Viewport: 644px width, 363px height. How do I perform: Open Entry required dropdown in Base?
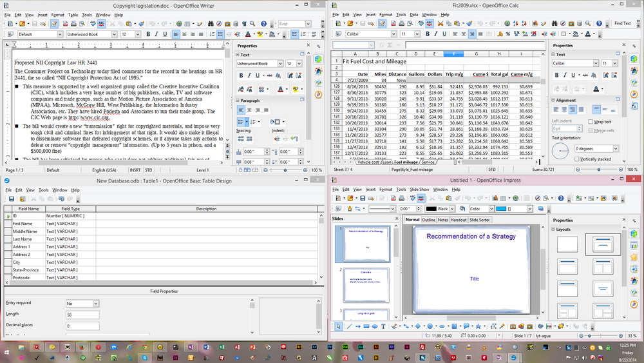tap(96, 304)
